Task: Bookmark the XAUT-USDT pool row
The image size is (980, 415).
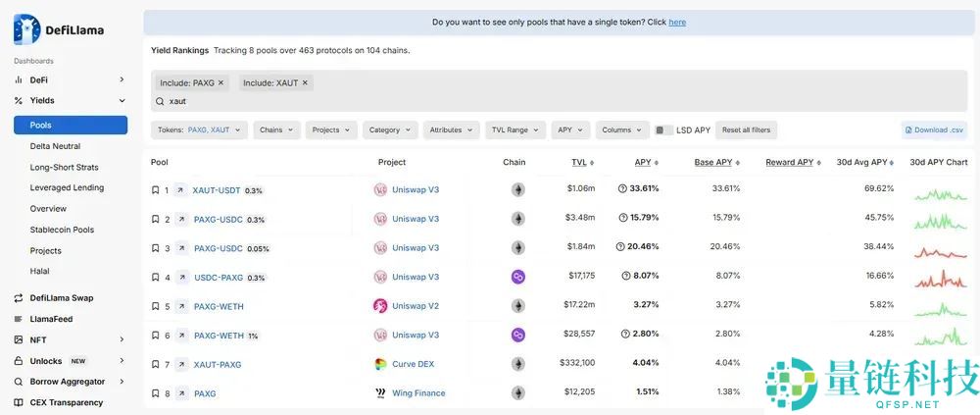Action: 155,190
